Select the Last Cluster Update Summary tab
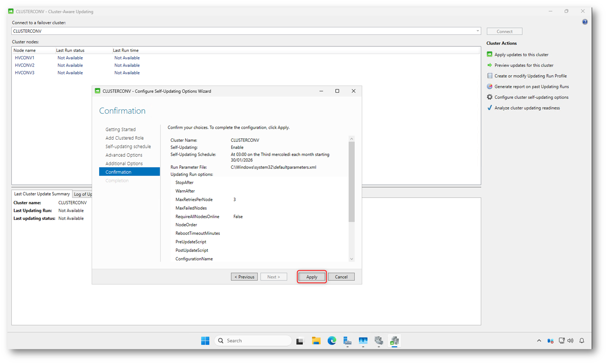The width and height of the screenshot is (607, 364). [42, 194]
